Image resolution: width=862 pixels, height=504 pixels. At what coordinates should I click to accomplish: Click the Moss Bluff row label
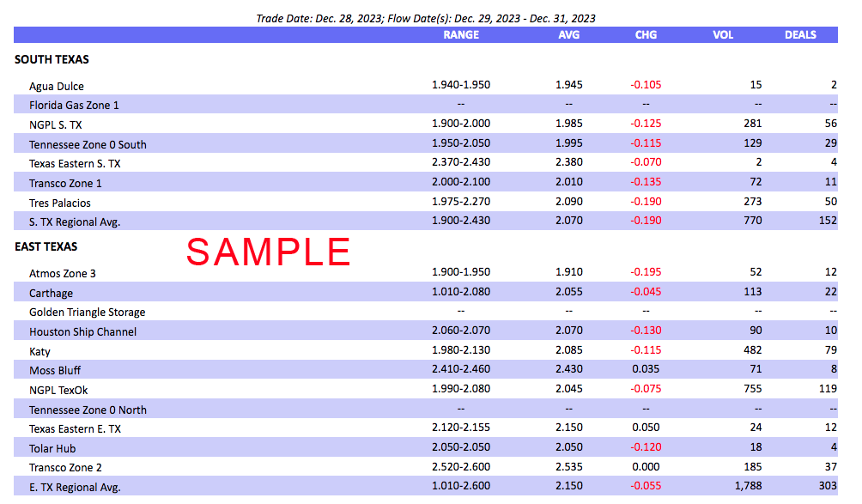click(56, 369)
